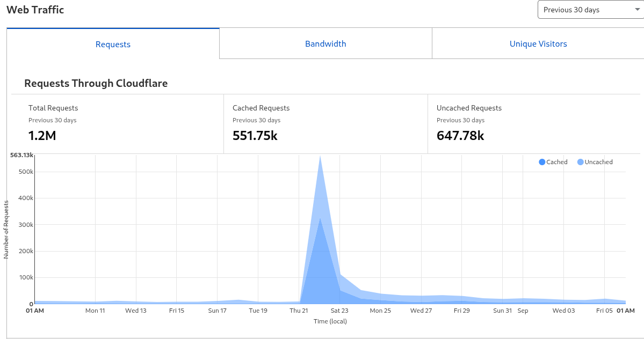Click the Cached legend blue dot
Viewport: 644px width, 339px height.
point(542,162)
